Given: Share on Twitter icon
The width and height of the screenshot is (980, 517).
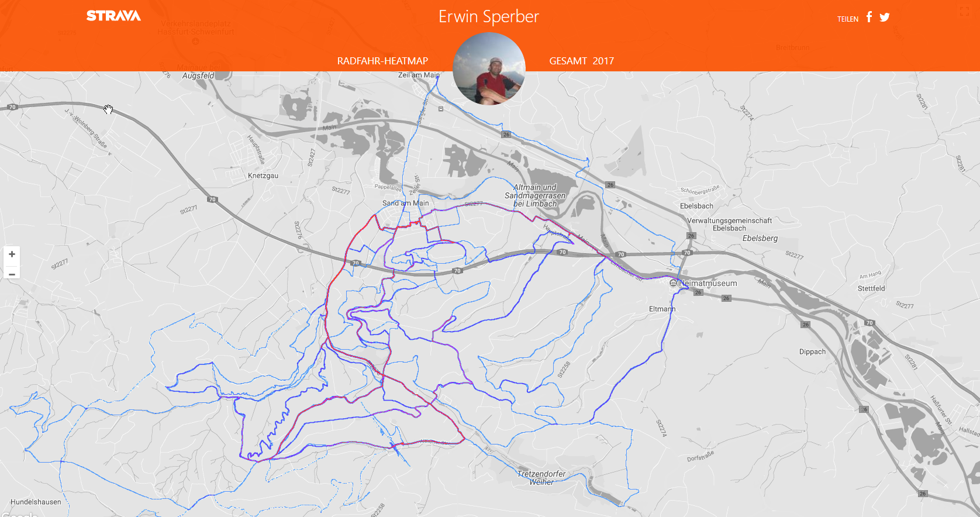Looking at the screenshot, I should (x=885, y=18).
